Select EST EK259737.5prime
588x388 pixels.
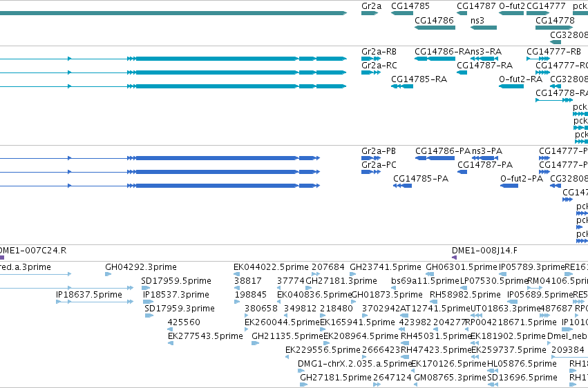coord(509,351)
